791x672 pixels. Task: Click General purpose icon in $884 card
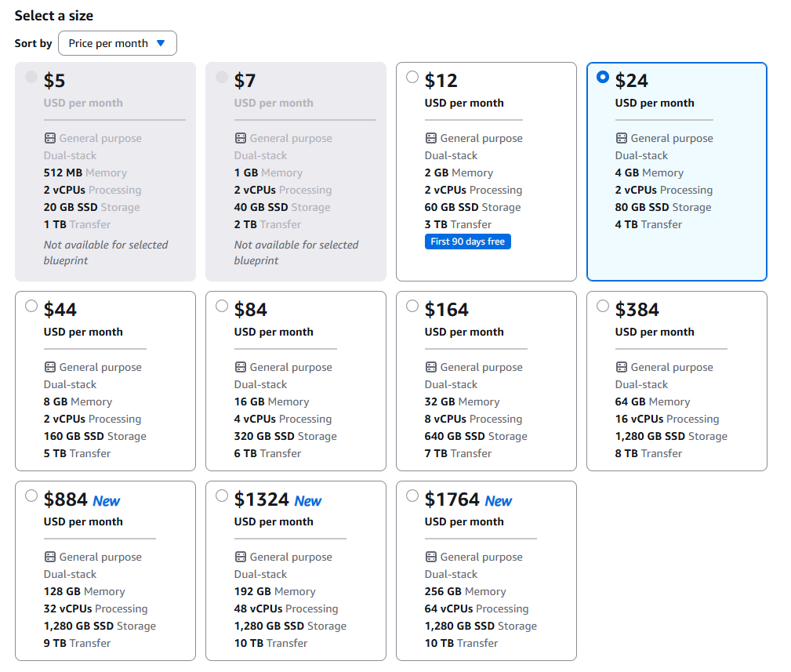tap(49, 557)
